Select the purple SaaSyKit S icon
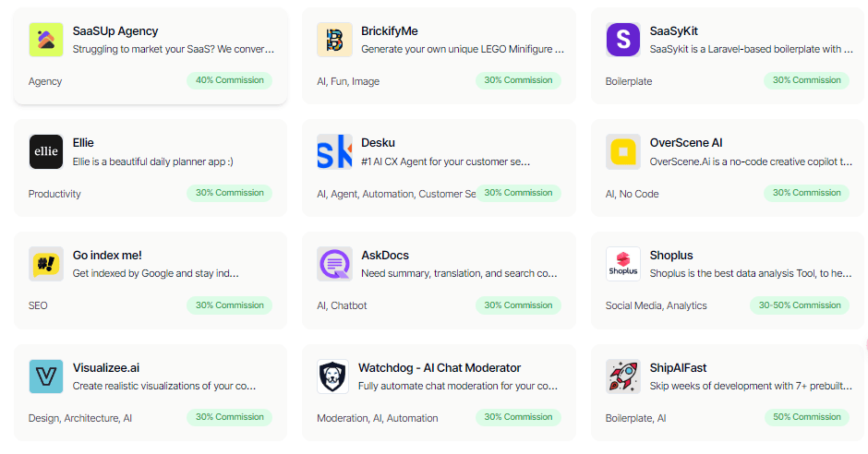Screen dimensions: 868x454 click(623, 40)
